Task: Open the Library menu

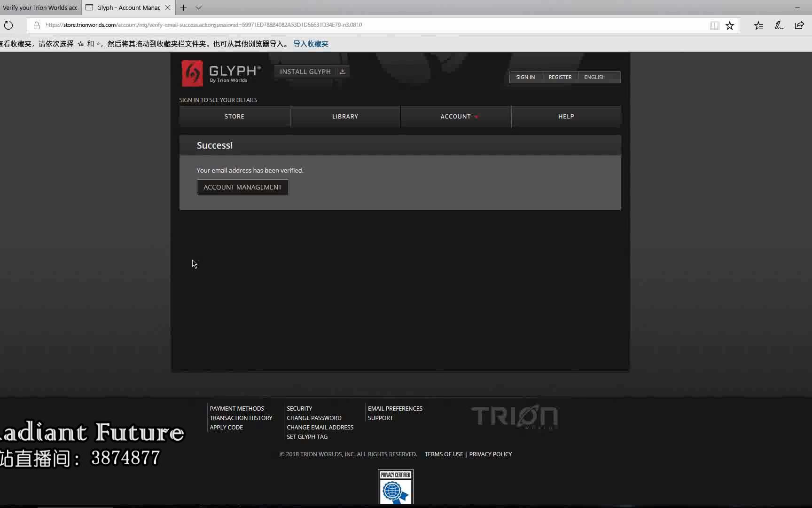Action: click(345, 117)
